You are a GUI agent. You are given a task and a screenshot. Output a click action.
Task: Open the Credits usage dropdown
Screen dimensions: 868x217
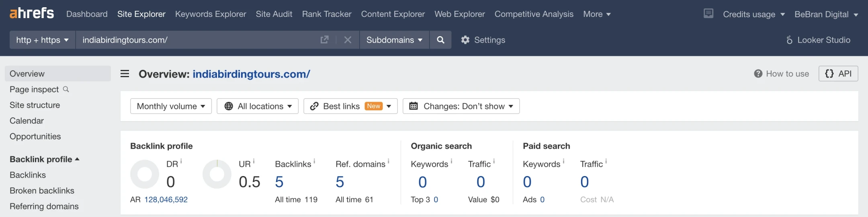coord(754,14)
